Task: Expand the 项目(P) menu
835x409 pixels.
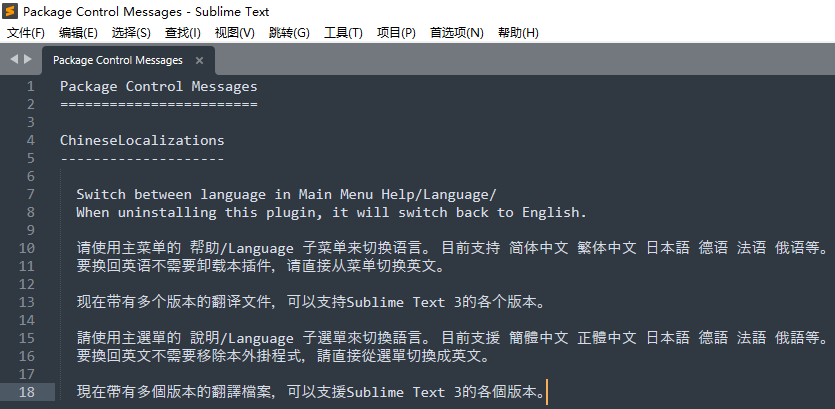Action: click(396, 33)
